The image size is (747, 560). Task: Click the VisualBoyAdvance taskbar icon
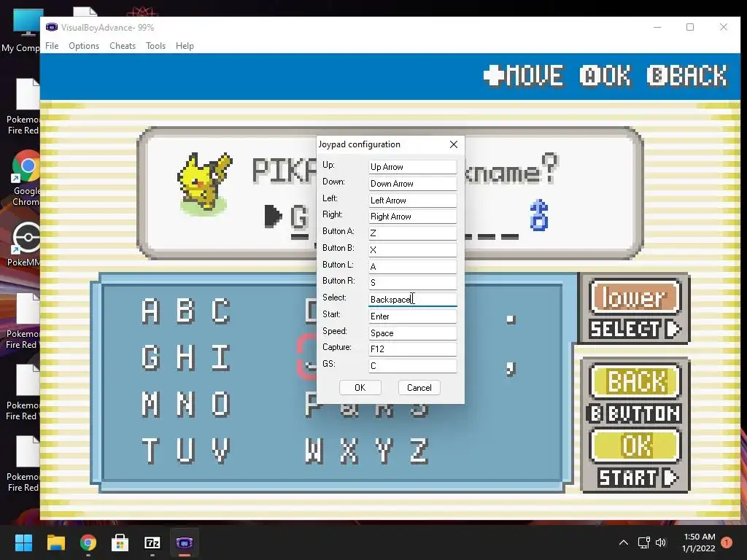tap(185, 542)
